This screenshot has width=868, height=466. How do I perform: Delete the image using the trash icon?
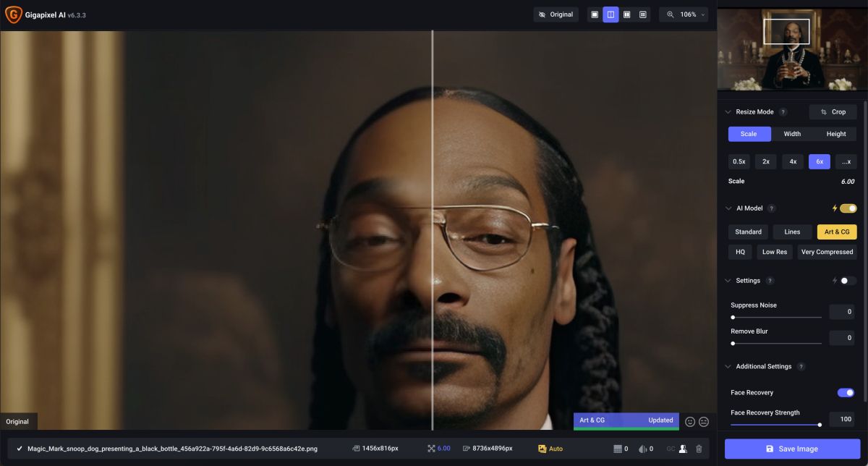699,449
